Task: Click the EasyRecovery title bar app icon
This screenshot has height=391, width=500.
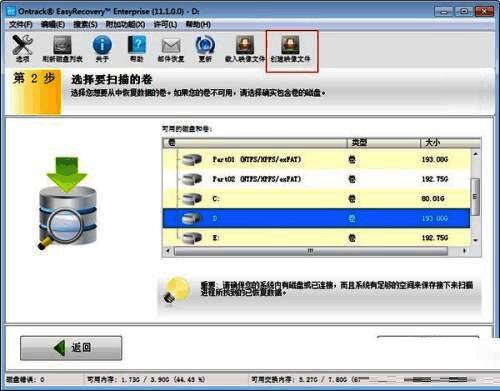Action: click(11, 11)
